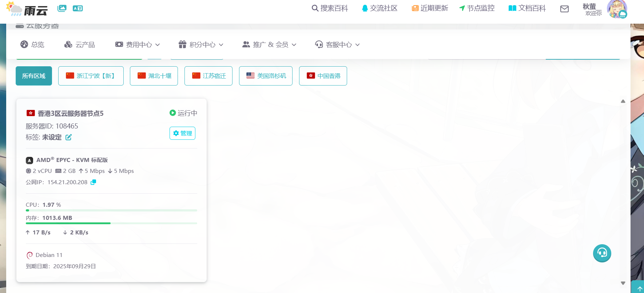Copy the public IP address icon

coord(94,182)
